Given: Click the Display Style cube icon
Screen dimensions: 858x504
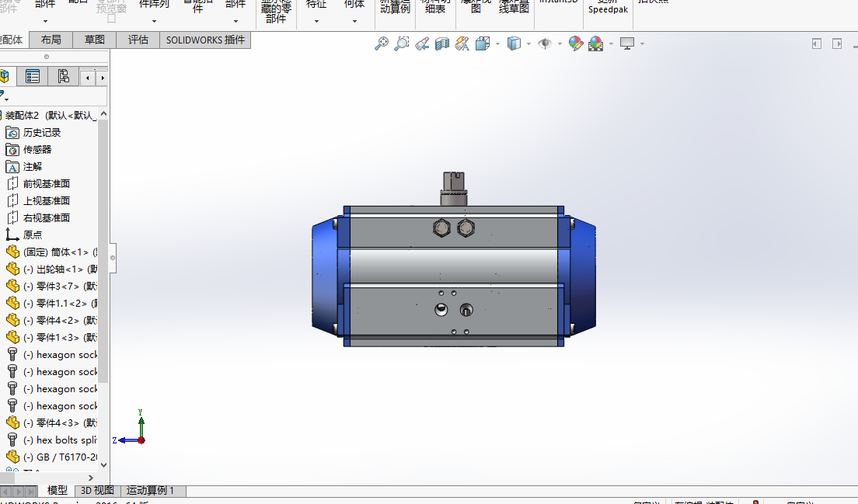Looking at the screenshot, I should 514,43.
